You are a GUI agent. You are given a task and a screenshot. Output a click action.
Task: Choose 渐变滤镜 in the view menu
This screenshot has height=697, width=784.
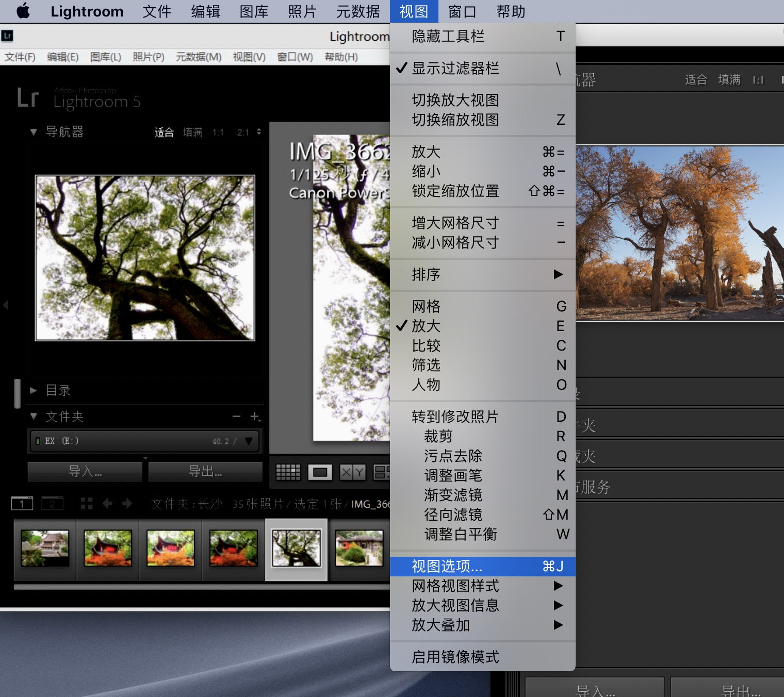[483, 495]
